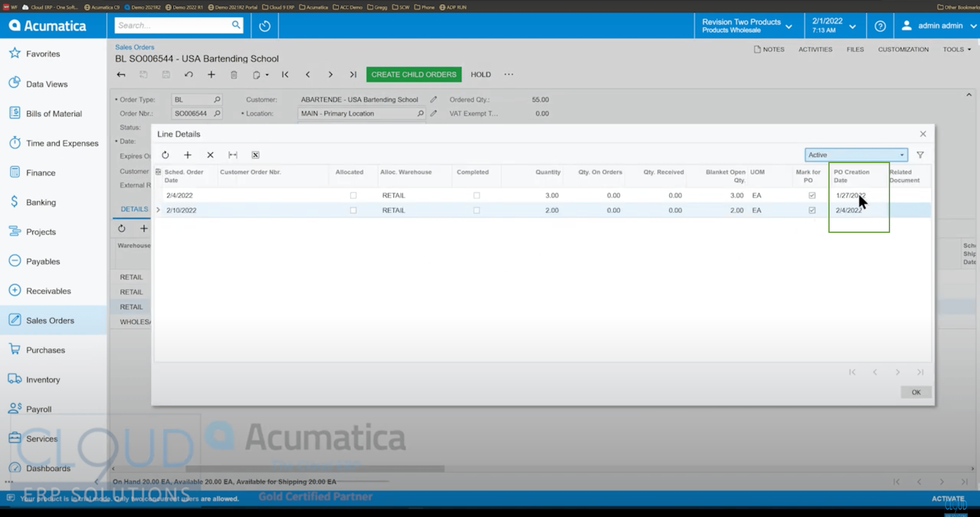Undo changes on the sales order

click(189, 74)
